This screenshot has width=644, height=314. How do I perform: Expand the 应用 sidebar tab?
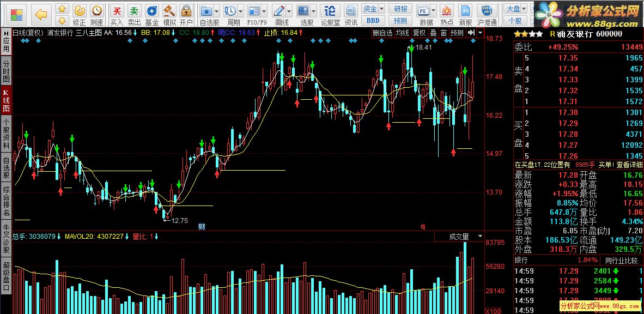coord(6,43)
